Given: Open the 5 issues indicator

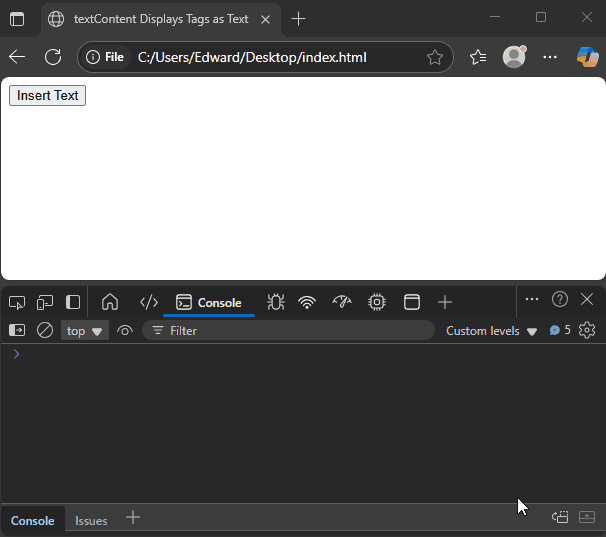Looking at the screenshot, I should tap(560, 330).
